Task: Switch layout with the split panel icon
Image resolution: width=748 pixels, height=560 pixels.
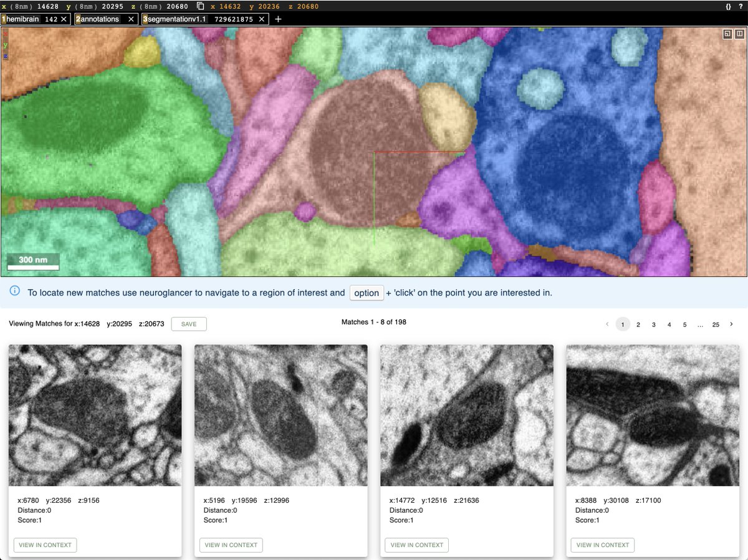Action: tap(739, 34)
